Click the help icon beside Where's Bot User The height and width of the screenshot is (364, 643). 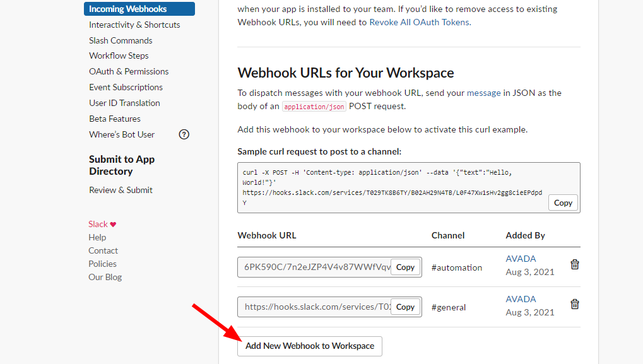pos(184,134)
